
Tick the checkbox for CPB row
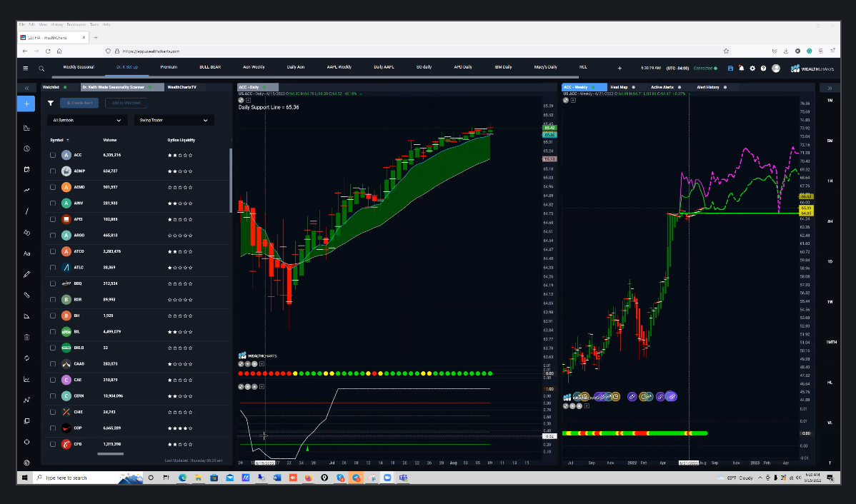tap(53, 444)
